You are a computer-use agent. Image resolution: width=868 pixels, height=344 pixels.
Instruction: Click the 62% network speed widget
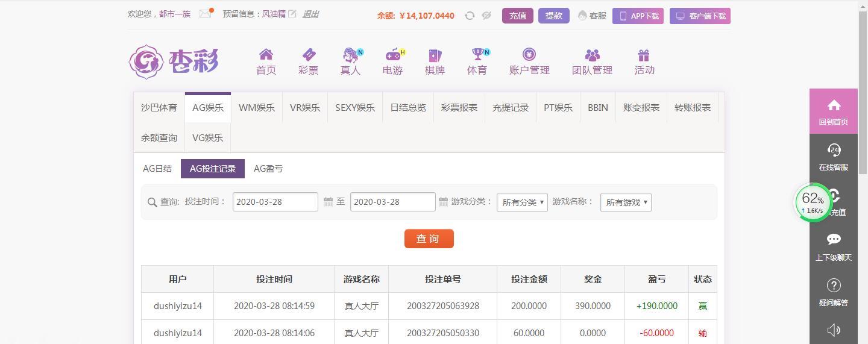click(x=813, y=202)
